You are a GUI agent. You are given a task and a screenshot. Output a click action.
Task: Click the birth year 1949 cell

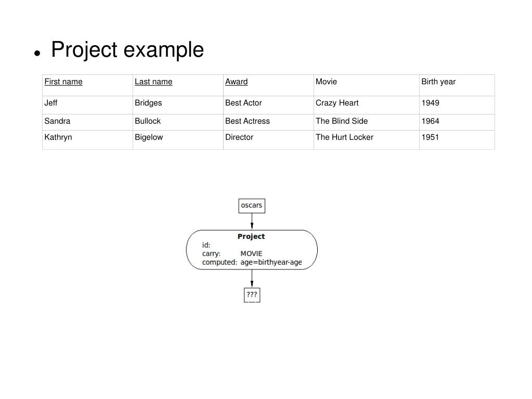[430, 103]
